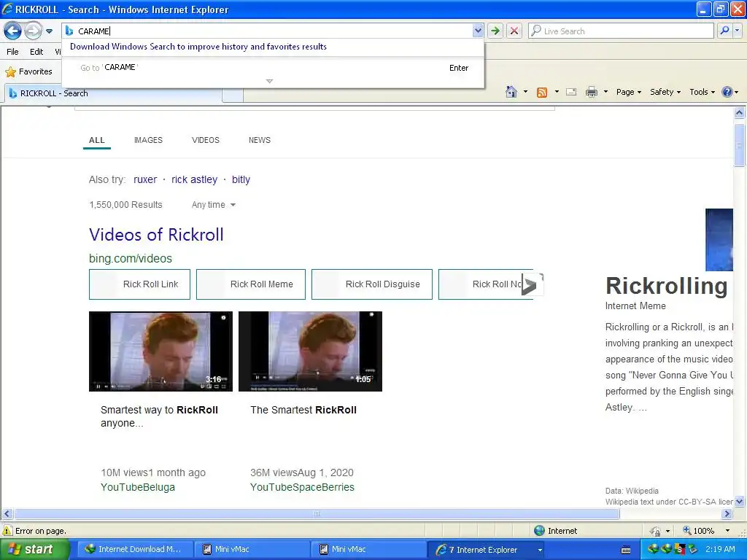Click the RSS Feeds icon
The width and height of the screenshot is (747, 560).
(x=542, y=93)
